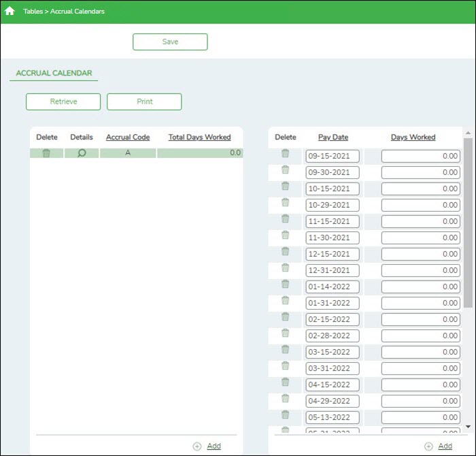Image resolution: width=476 pixels, height=456 pixels.
Task: Click the Save button
Action: pyautogui.click(x=170, y=42)
